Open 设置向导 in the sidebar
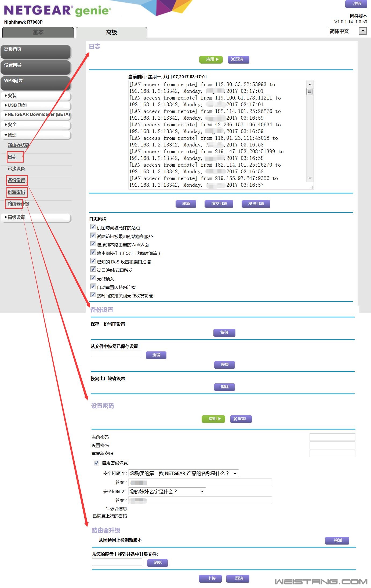371x588 pixels. 36,67
